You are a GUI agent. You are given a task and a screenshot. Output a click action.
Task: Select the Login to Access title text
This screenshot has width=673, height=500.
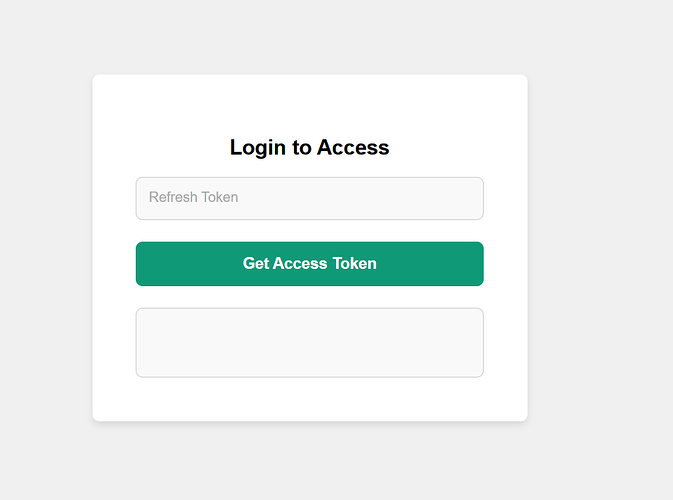coord(309,148)
